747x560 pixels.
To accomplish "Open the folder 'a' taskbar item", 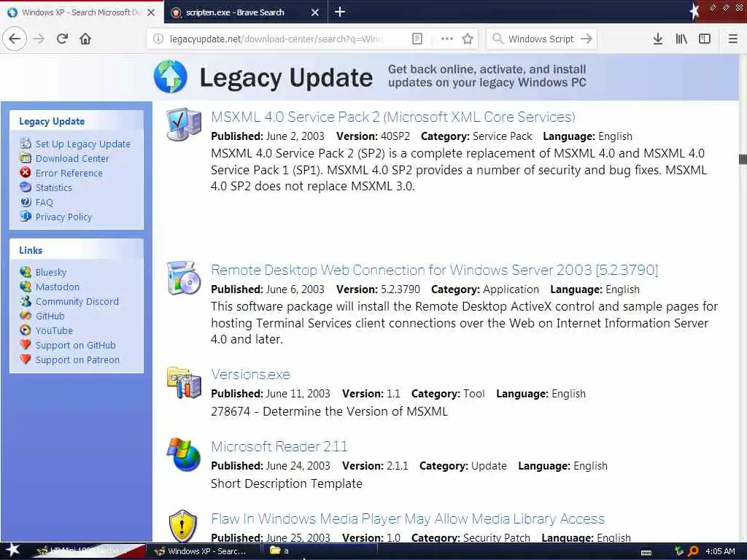I will coord(320,551).
